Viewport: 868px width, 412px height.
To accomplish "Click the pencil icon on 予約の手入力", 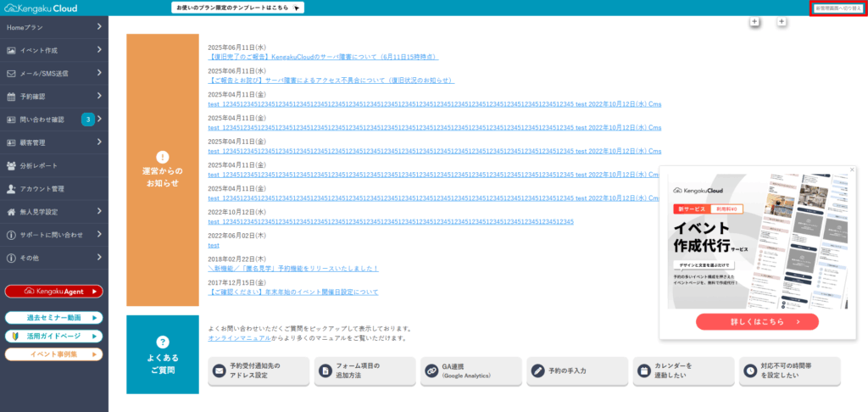I will point(536,370).
